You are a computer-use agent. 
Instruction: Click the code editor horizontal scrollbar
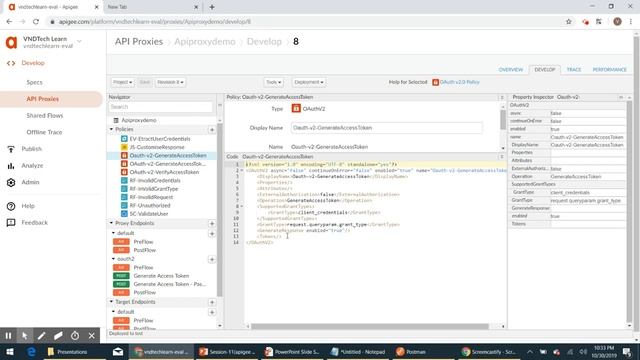point(369,327)
